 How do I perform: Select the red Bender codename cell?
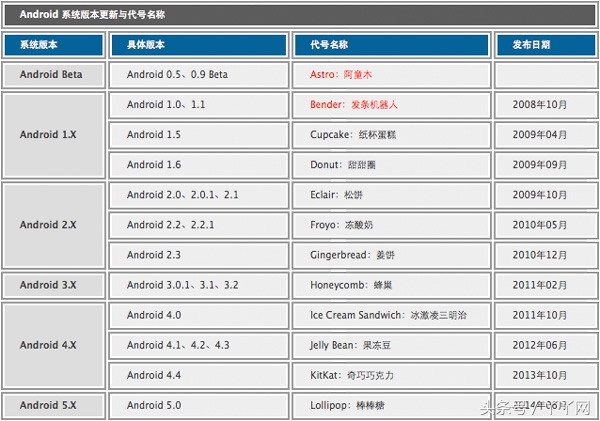[x=391, y=105]
